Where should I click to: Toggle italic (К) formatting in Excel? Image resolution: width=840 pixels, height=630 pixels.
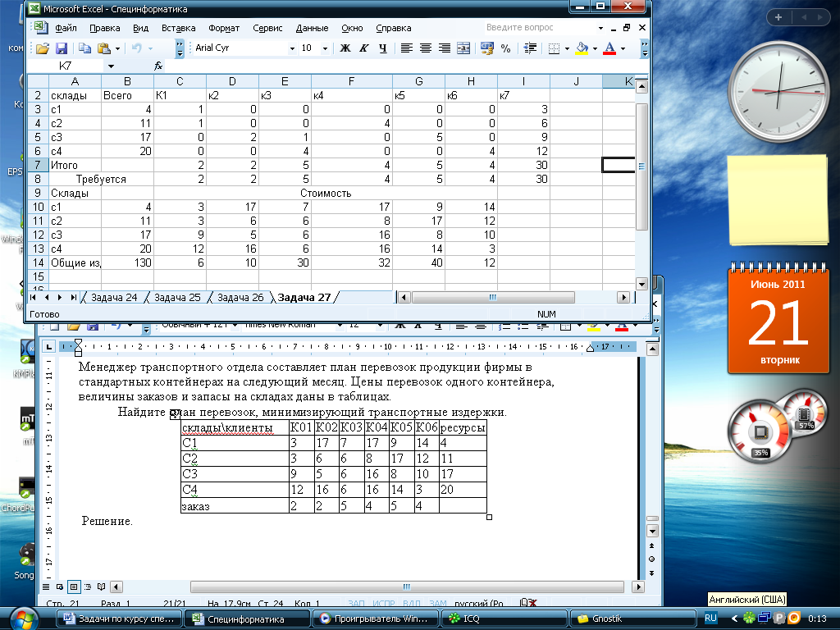363,48
